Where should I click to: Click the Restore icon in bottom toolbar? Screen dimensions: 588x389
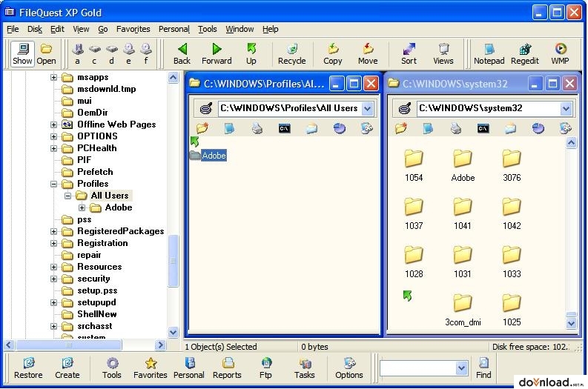(x=28, y=368)
